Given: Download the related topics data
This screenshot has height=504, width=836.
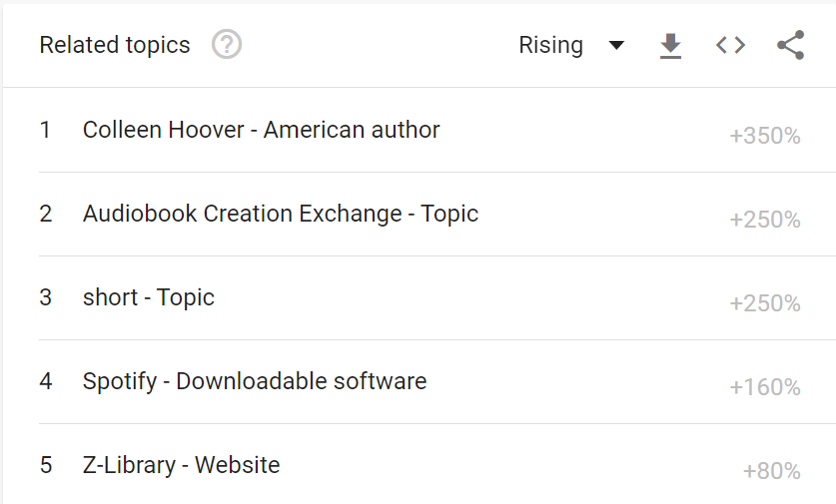Looking at the screenshot, I should [670, 45].
